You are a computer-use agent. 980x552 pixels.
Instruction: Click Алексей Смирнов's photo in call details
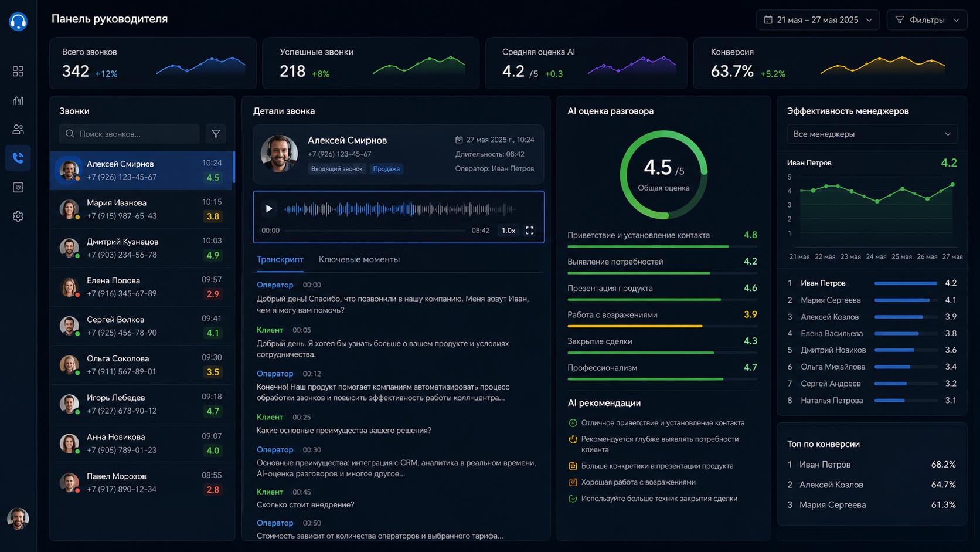pos(279,154)
